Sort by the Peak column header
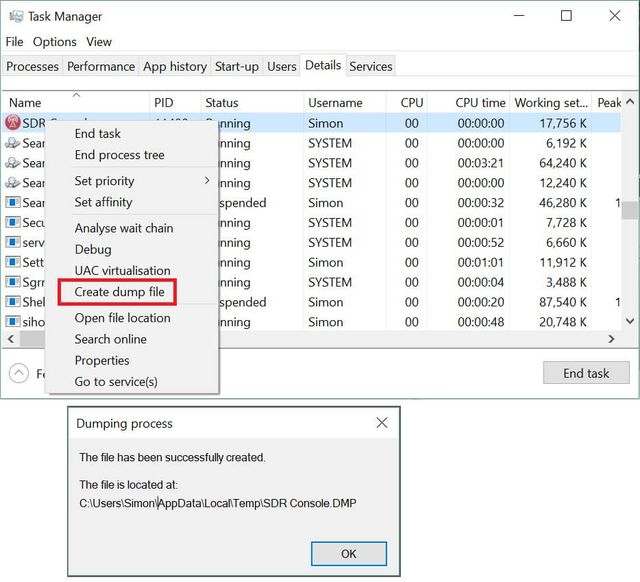This screenshot has width=640, height=582. (607, 102)
